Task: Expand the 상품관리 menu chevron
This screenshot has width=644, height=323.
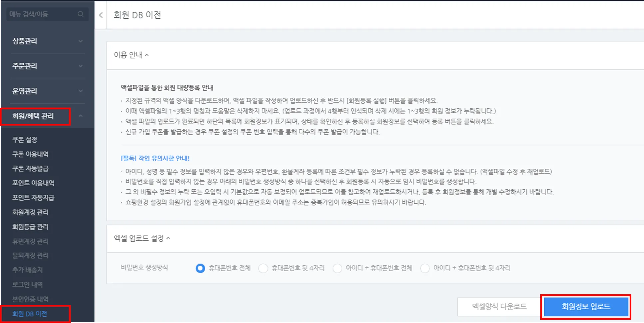Action: tap(80, 41)
